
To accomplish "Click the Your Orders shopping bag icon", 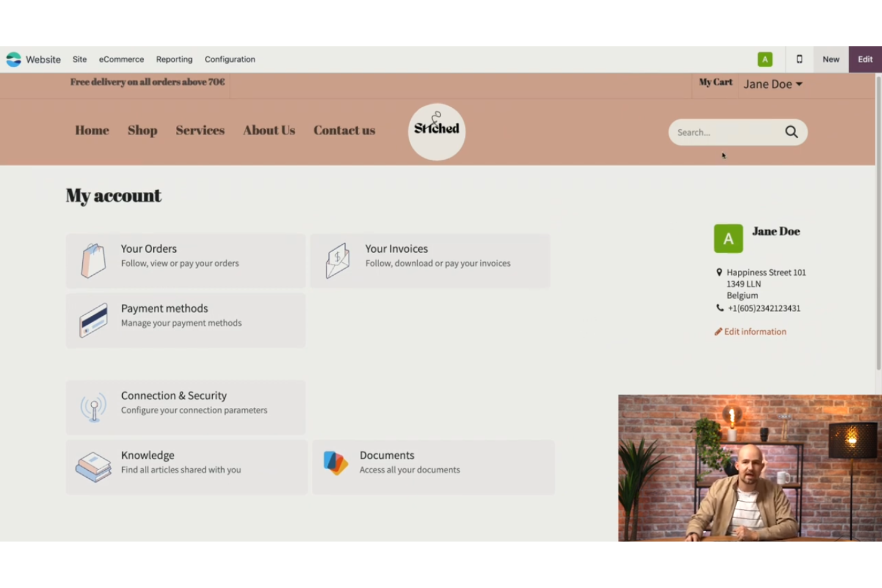I will (93, 261).
